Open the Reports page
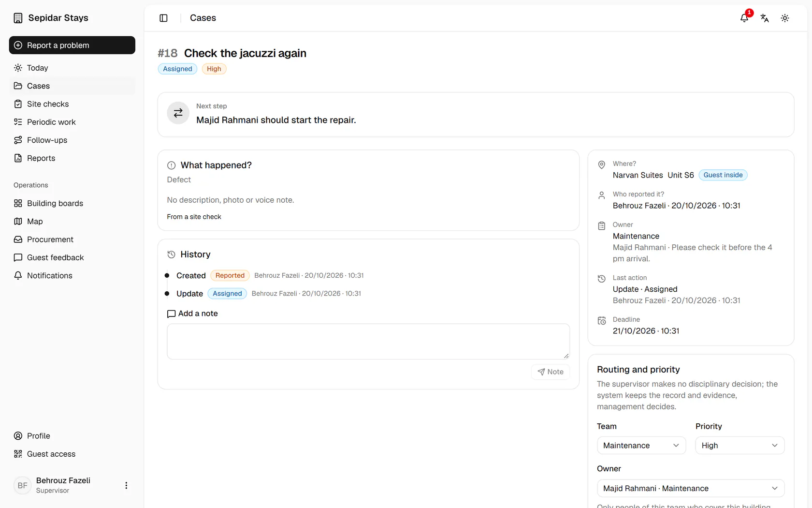Screen dimensions: 812x508 72,158
